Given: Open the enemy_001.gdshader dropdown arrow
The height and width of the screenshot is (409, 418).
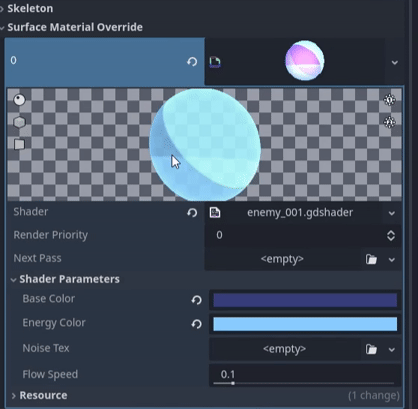Looking at the screenshot, I should click(x=392, y=213).
